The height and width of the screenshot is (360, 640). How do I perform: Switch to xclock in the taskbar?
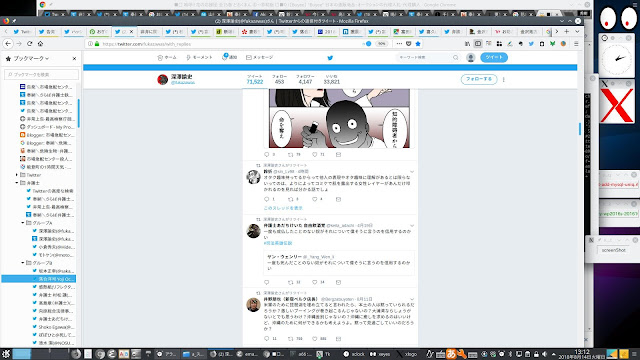[355, 354]
